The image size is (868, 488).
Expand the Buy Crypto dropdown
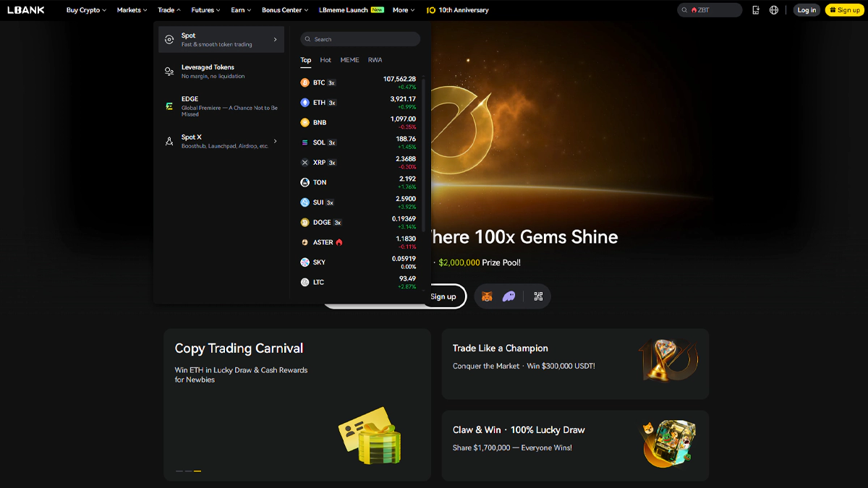pyautogui.click(x=86, y=10)
